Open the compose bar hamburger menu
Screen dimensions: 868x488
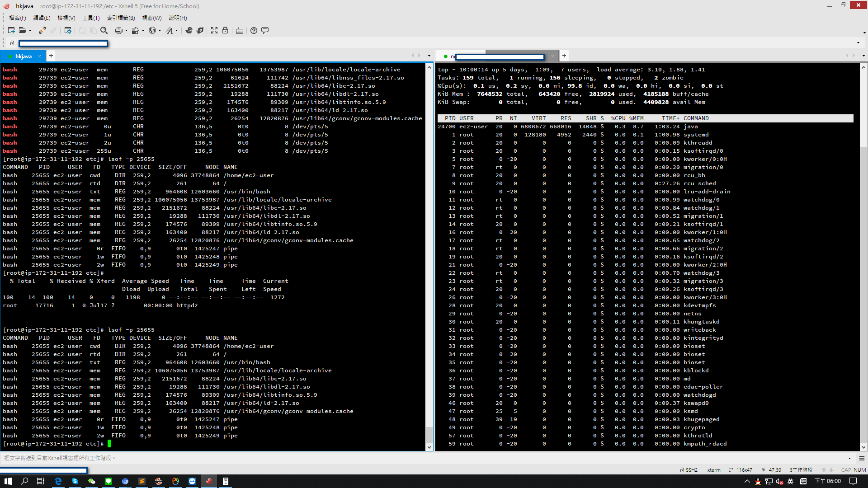tap(862, 458)
